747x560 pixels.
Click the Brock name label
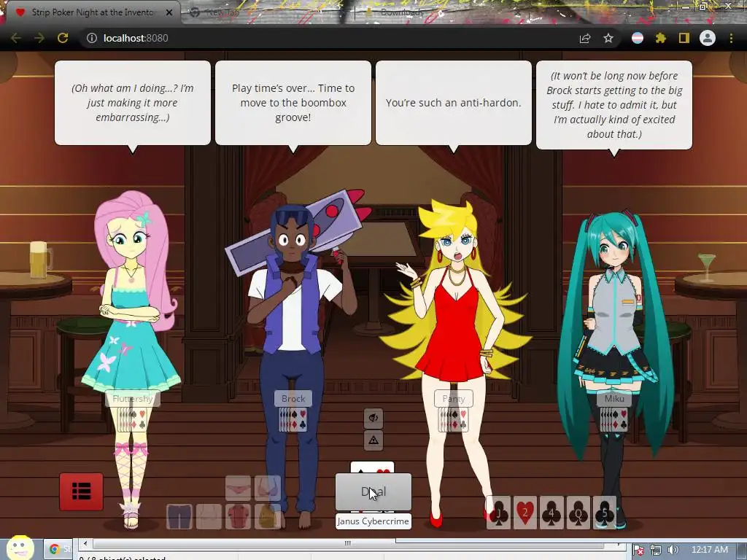tap(293, 399)
